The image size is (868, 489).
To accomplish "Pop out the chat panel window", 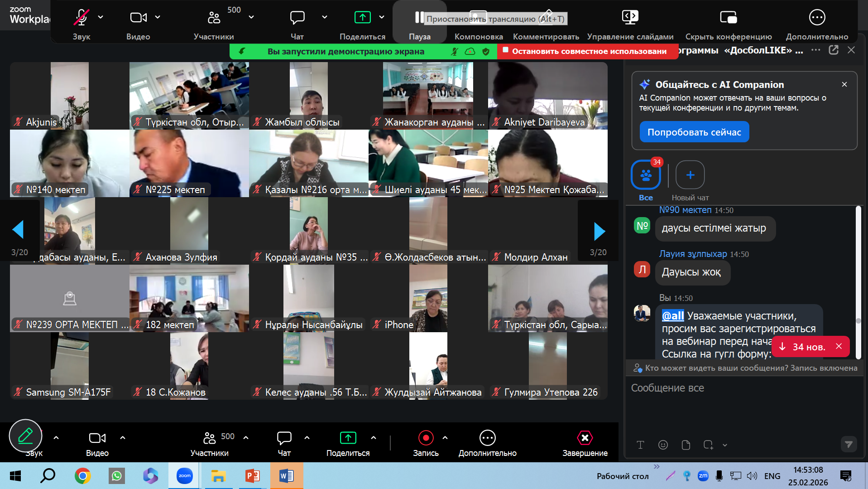I will pos(834,50).
